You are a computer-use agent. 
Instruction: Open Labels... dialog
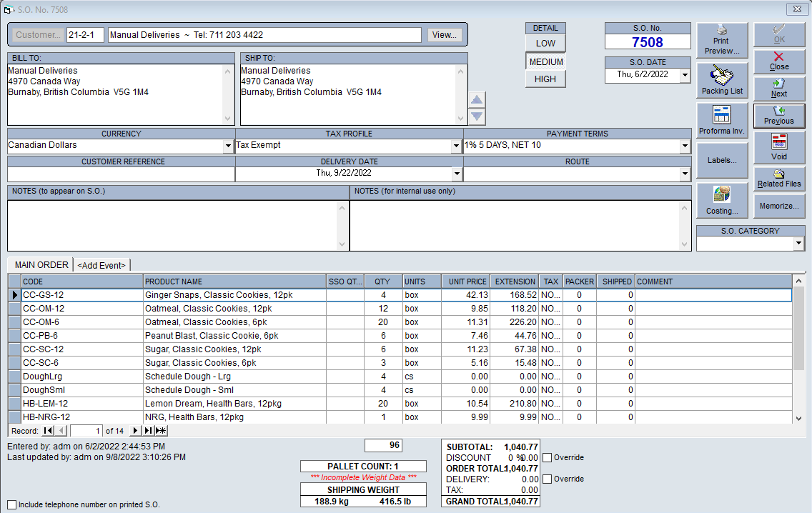722,161
